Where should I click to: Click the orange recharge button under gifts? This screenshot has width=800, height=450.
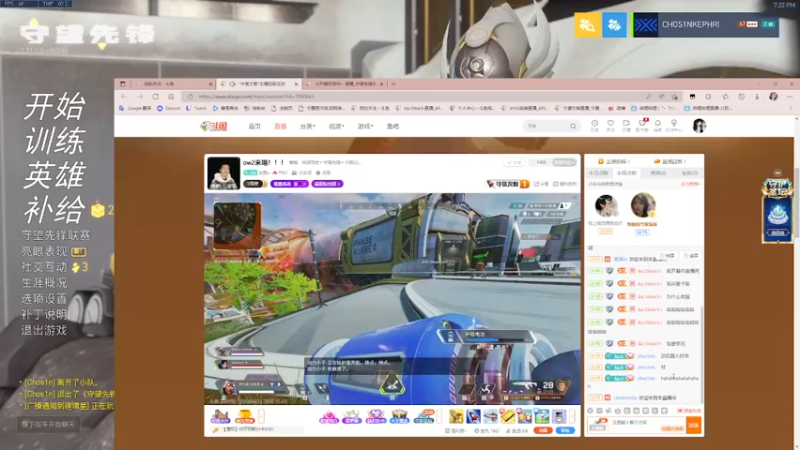click(543, 431)
